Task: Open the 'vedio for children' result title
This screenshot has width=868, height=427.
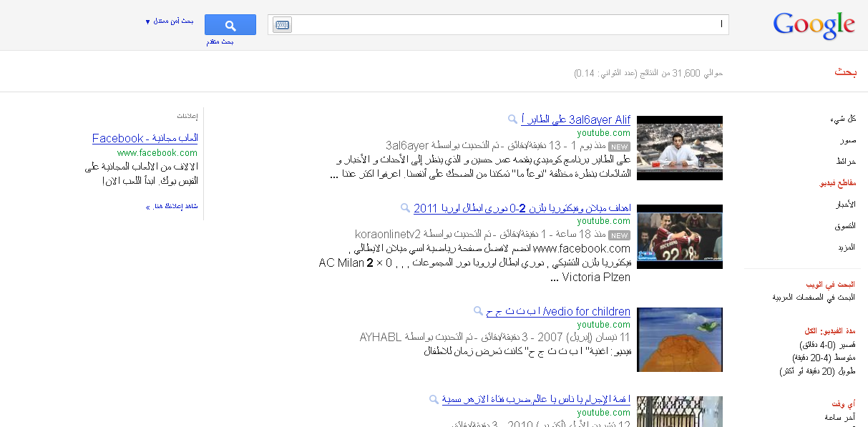Action: coord(559,312)
